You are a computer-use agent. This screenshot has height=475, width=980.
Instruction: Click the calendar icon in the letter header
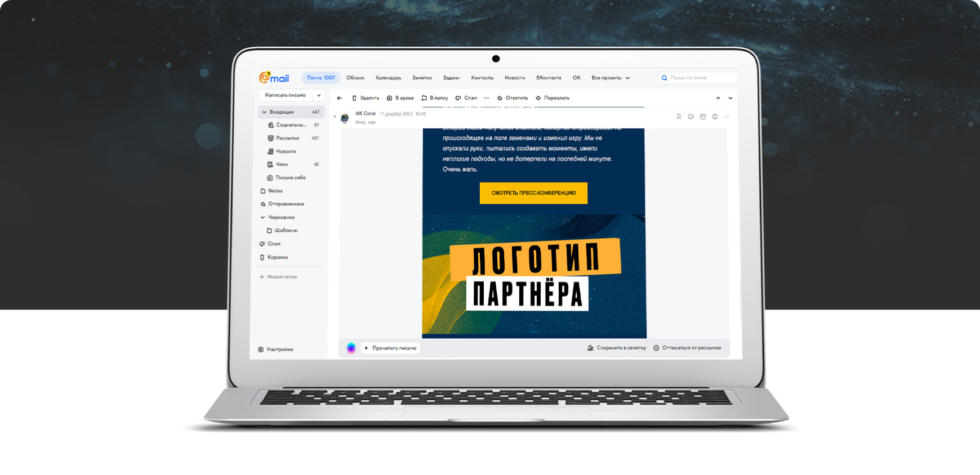click(703, 116)
